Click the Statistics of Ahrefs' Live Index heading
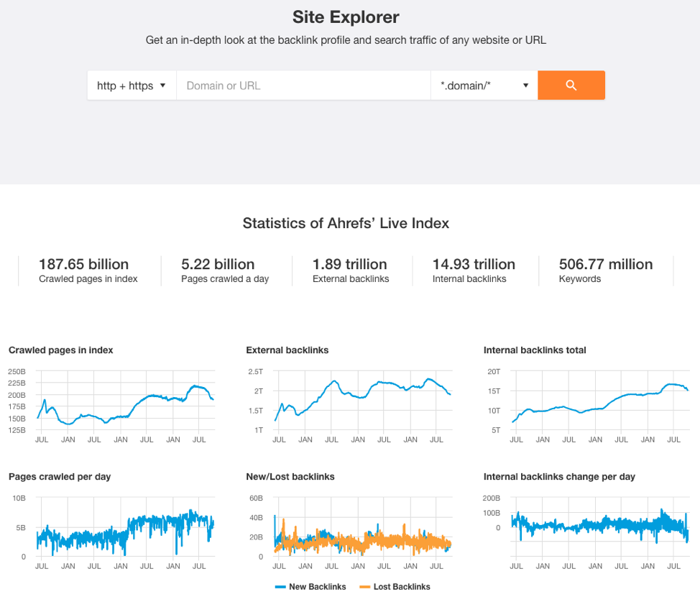This screenshot has height=597, width=700. (346, 223)
